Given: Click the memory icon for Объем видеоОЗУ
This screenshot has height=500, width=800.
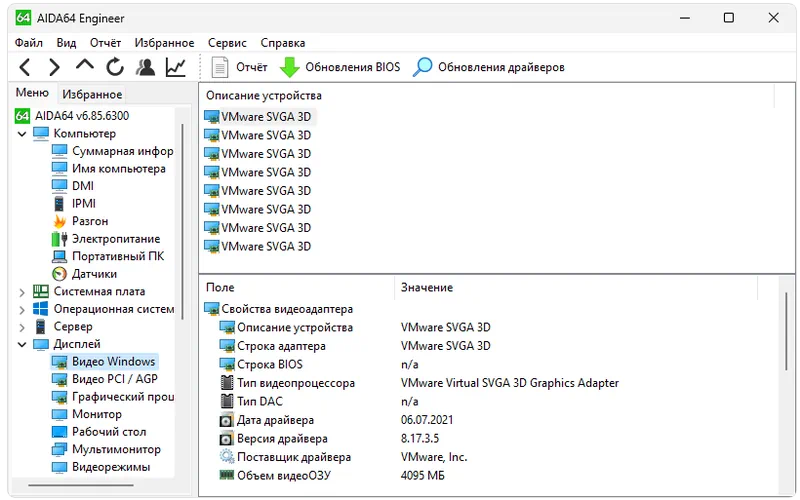Looking at the screenshot, I should click(x=226, y=475).
